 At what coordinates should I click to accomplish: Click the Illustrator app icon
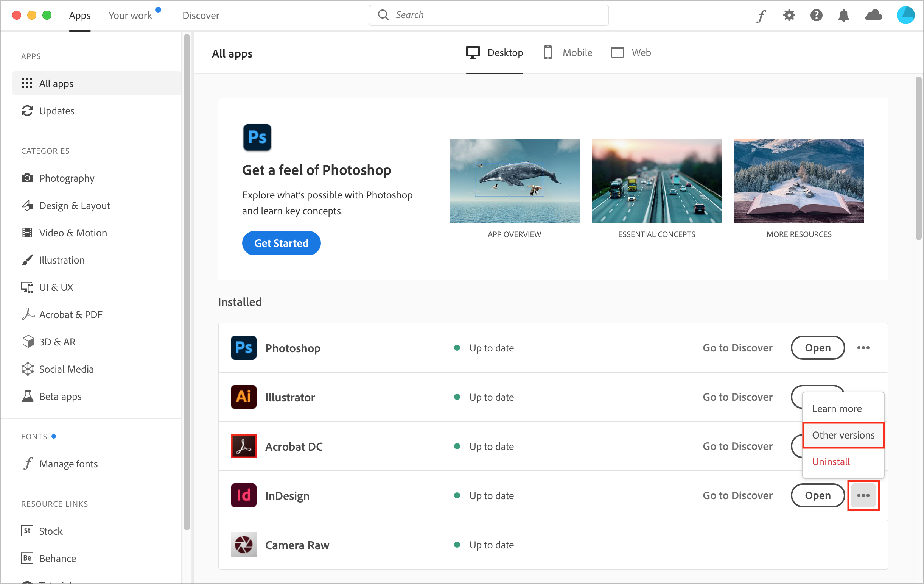point(243,397)
